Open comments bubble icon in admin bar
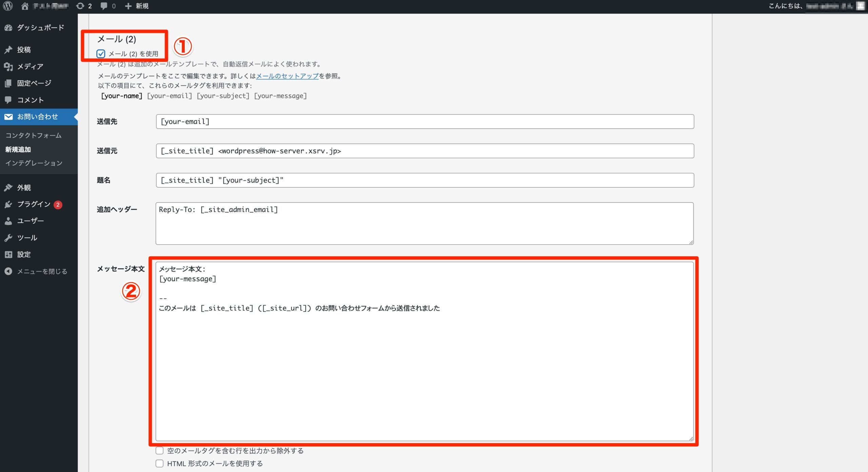 point(104,6)
